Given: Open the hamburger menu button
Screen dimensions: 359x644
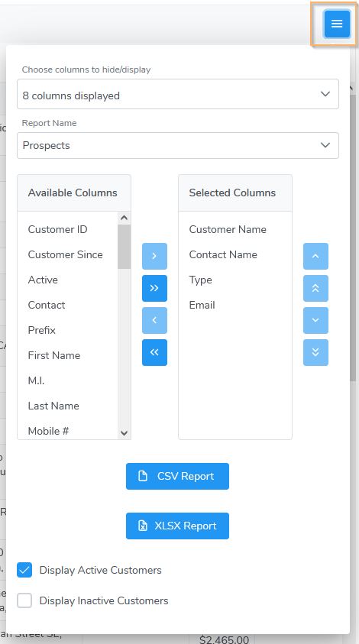Looking at the screenshot, I should [x=337, y=24].
